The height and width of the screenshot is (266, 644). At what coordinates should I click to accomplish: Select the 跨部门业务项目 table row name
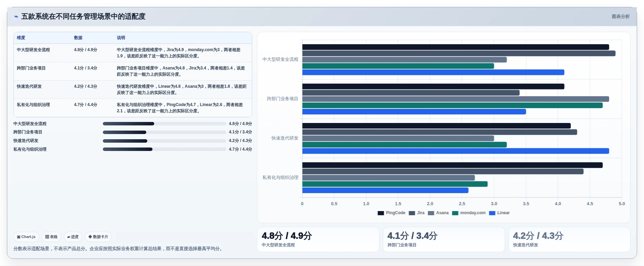31,68
